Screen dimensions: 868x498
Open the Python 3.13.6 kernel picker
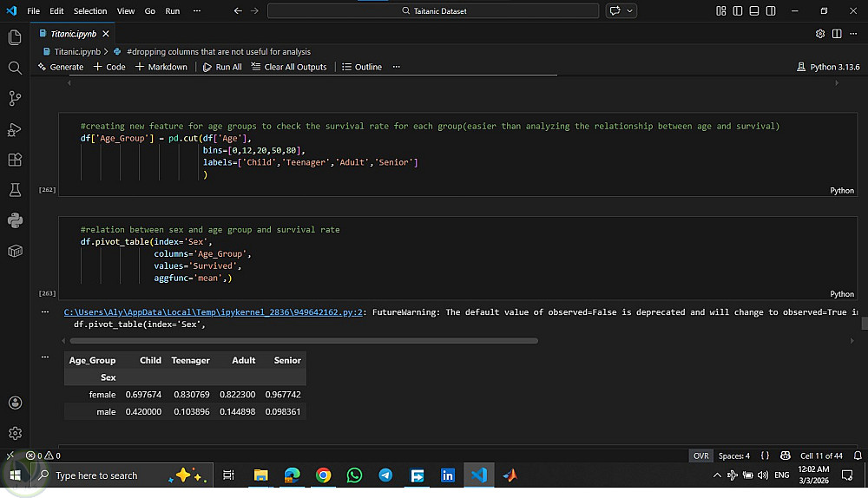point(827,67)
